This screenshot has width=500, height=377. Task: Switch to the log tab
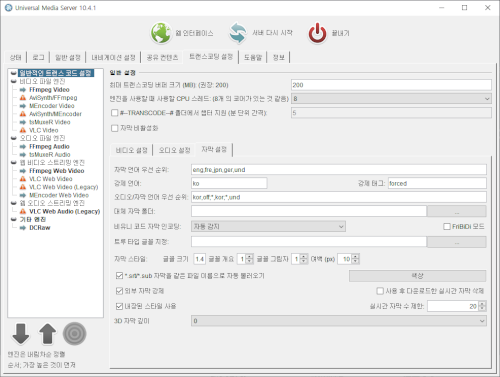(38, 58)
